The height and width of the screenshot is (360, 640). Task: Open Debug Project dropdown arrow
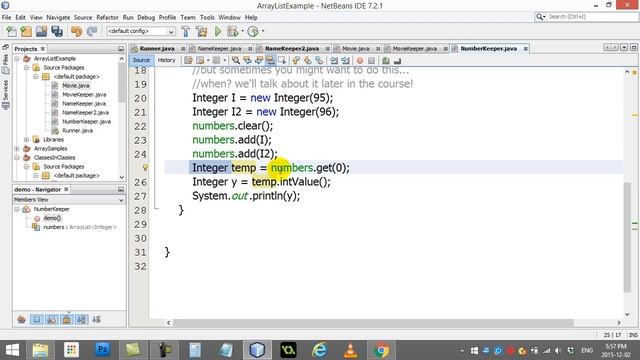point(242,31)
